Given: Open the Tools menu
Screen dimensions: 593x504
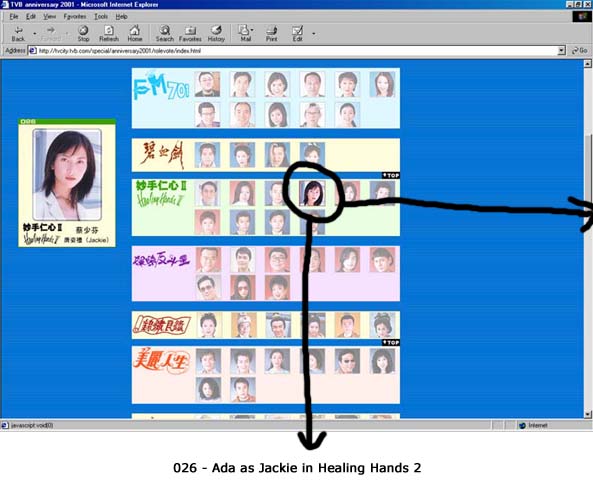Looking at the screenshot, I should (x=101, y=17).
